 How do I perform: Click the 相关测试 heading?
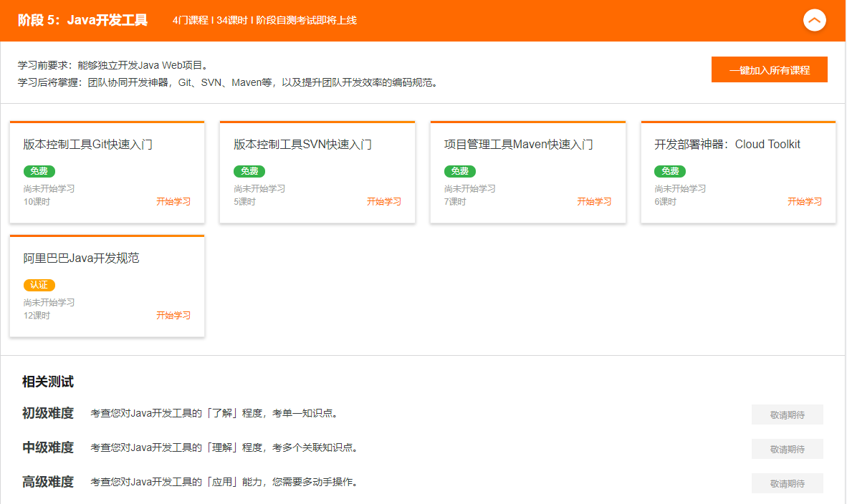[x=48, y=382]
